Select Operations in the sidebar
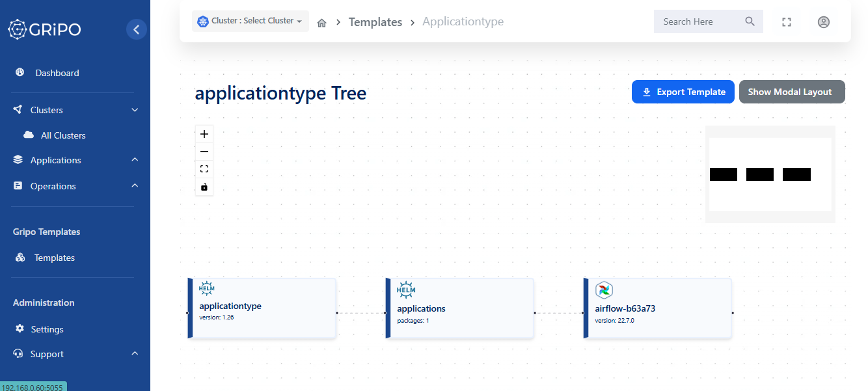The height and width of the screenshot is (391, 868). click(x=53, y=186)
